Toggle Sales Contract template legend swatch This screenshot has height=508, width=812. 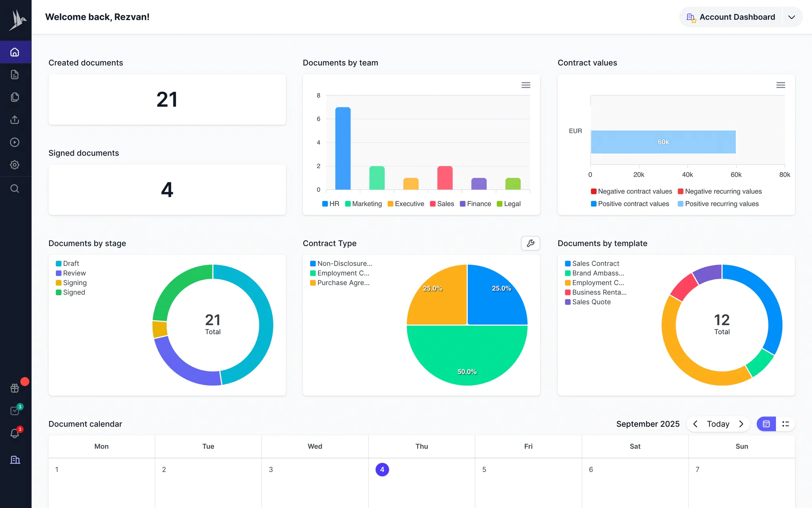pyautogui.click(x=568, y=264)
